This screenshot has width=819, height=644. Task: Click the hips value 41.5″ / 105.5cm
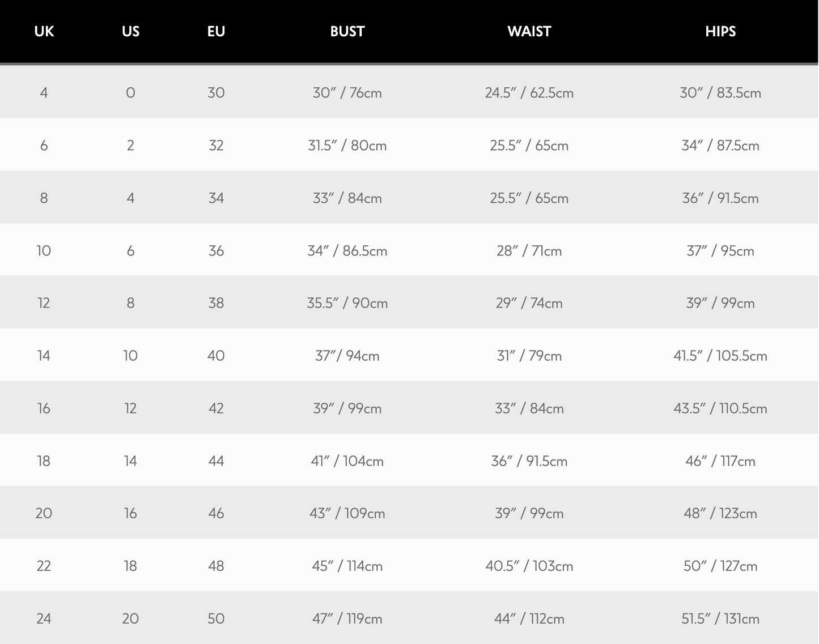click(x=720, y=356)
